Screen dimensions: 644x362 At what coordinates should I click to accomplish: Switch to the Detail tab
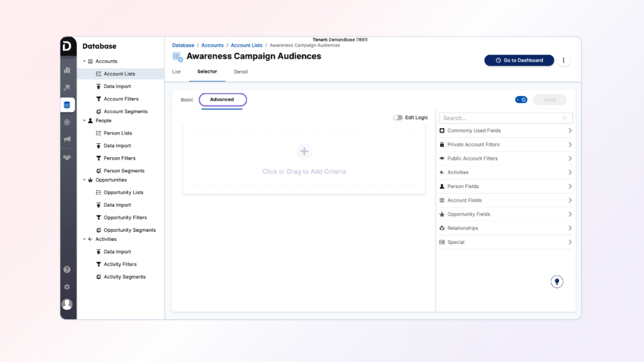tap(240, 72)
